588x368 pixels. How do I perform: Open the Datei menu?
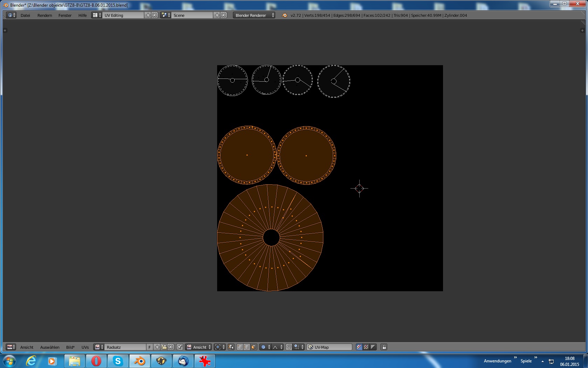(x=25, y=15)
